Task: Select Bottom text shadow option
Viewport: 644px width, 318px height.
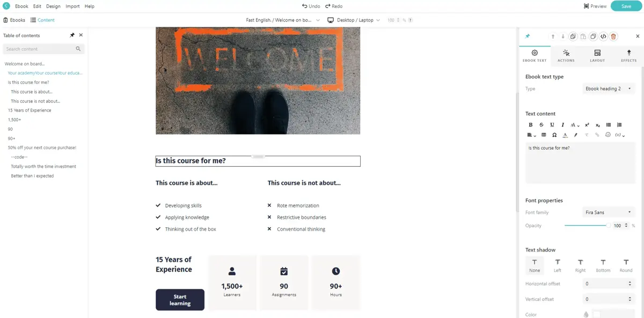Action: (x=603, y=265)
